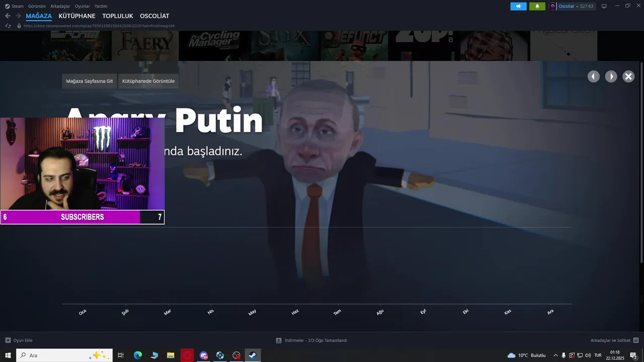Image resolution: width=644 pixels, height=362 pixels.
Task: Click the Haz month label on the timeline
Action: (x=295, y=312)
